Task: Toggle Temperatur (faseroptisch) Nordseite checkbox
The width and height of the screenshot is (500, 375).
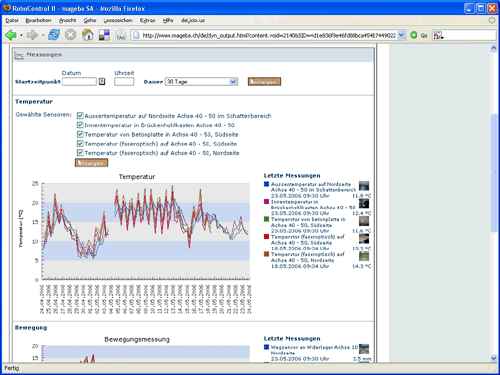Action: click(80, 153)
